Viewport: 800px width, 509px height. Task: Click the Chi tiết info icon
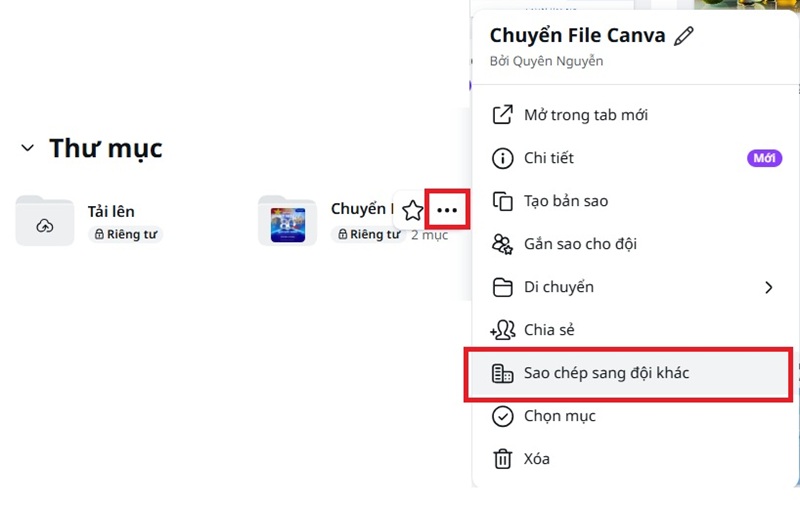[503, 158]
